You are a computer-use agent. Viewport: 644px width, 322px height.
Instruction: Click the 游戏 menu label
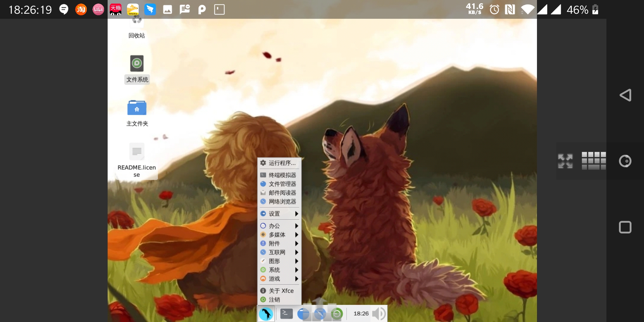[274, 279]
